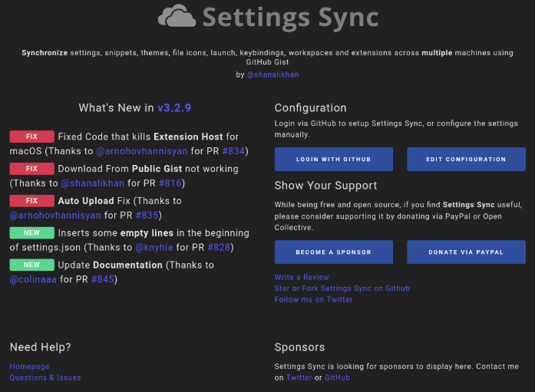The width and height of the screenshot is (535, 392).
Task: Click the Donate via PayPal button
Action: [466, 252]
